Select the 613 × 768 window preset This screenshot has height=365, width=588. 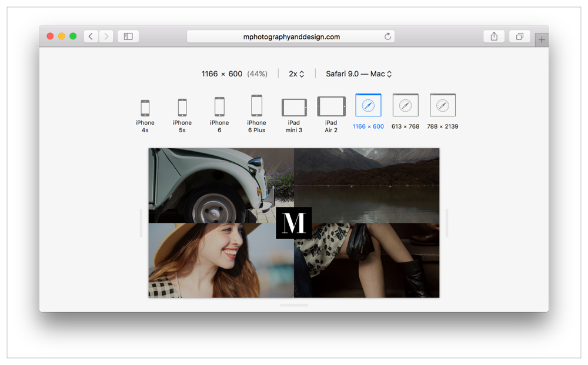click(x=405, y=106)
